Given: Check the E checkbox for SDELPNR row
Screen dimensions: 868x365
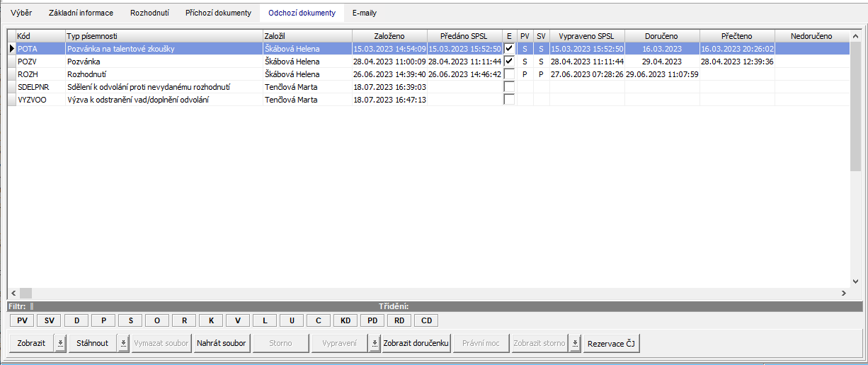Looking at the screenshot, I should [x=509, y=87].
